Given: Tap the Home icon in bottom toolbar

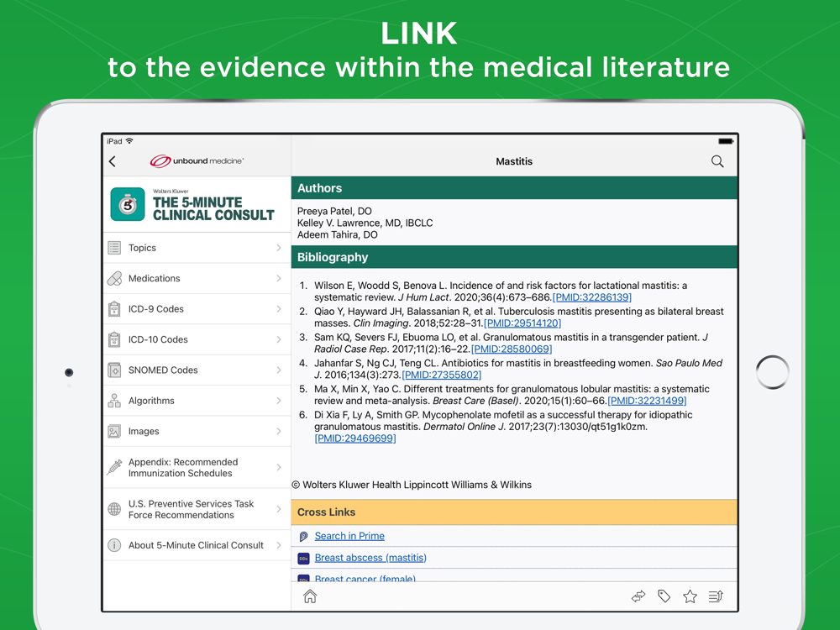Looking at the screenshot, I should click(310, 596).
